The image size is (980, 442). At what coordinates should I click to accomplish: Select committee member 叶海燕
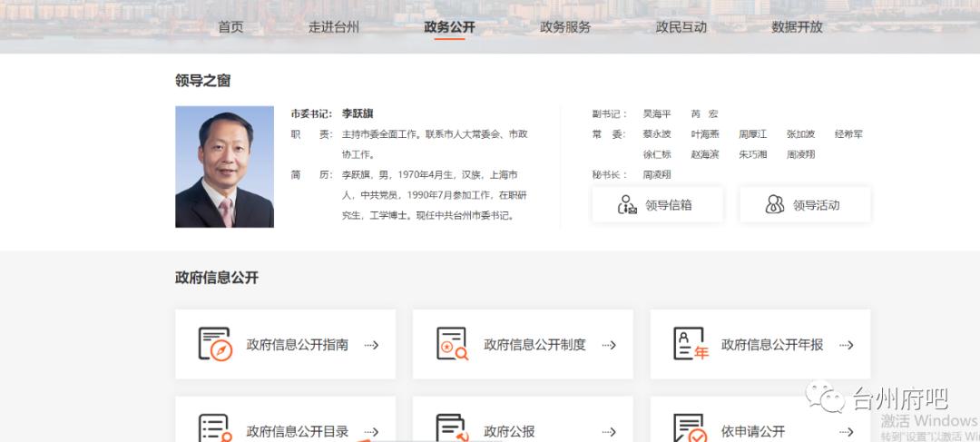[705, 133]
